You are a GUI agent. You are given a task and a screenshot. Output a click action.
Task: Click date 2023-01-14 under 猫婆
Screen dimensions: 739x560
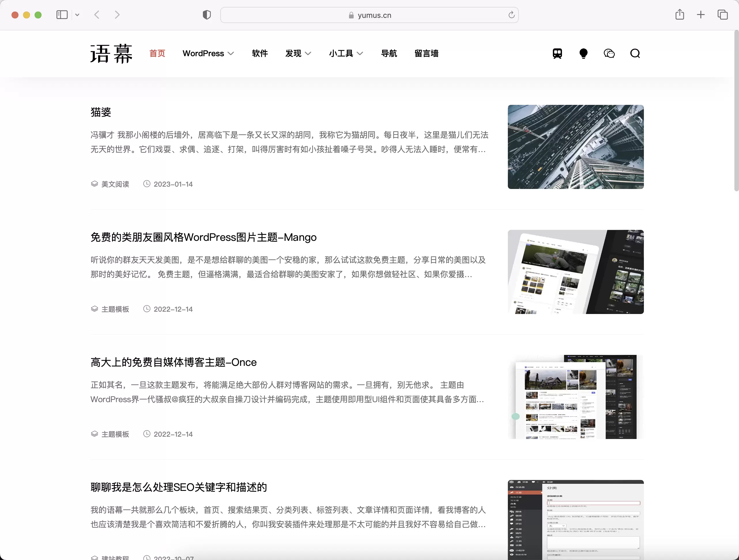point(173,184)
